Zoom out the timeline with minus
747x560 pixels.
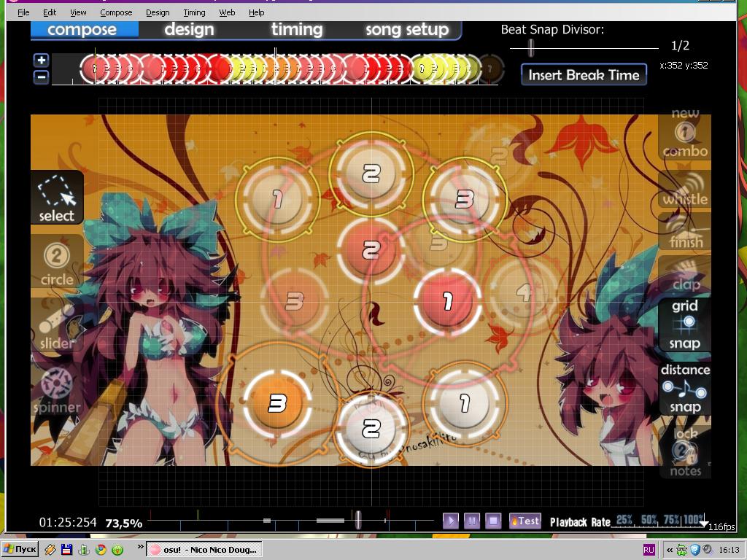[42, 76]
